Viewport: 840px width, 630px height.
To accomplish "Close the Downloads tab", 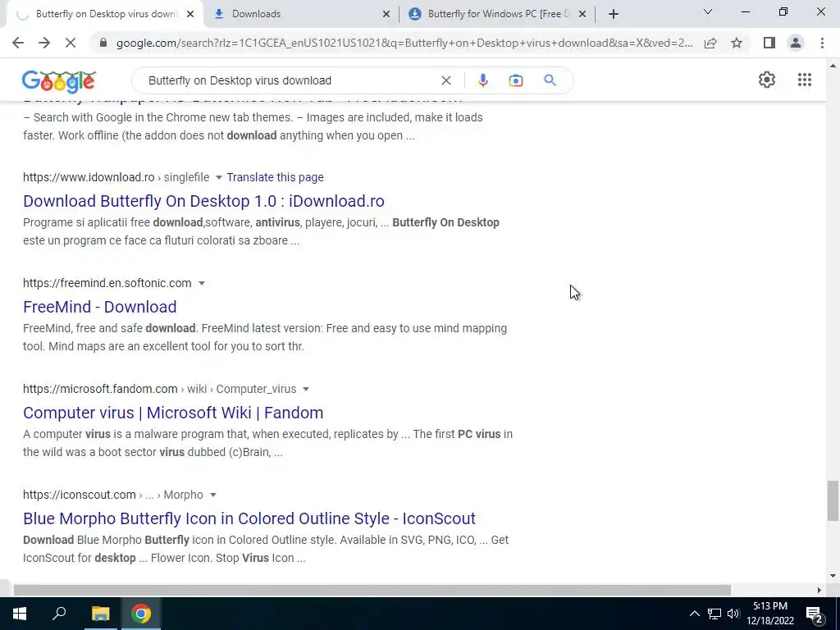I will [386, 14].
